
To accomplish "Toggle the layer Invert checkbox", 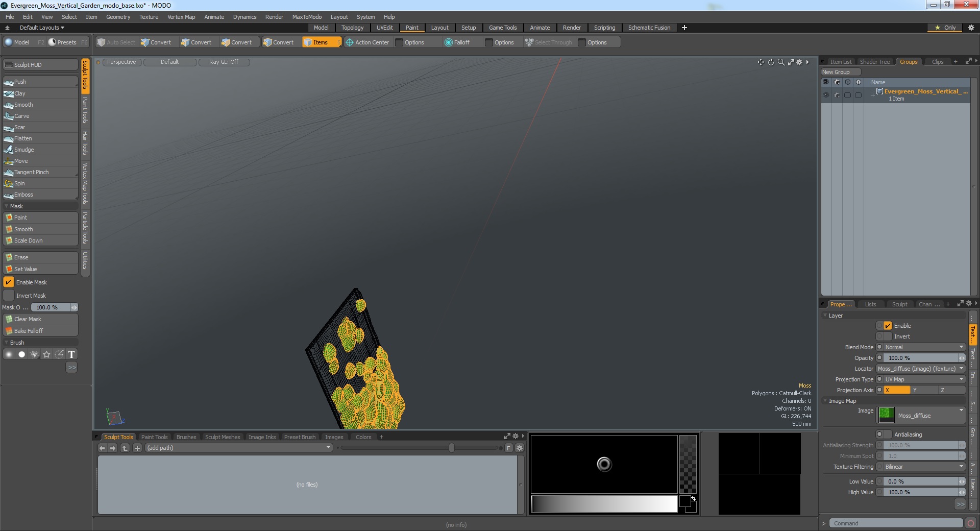I will tap(888, 336).
